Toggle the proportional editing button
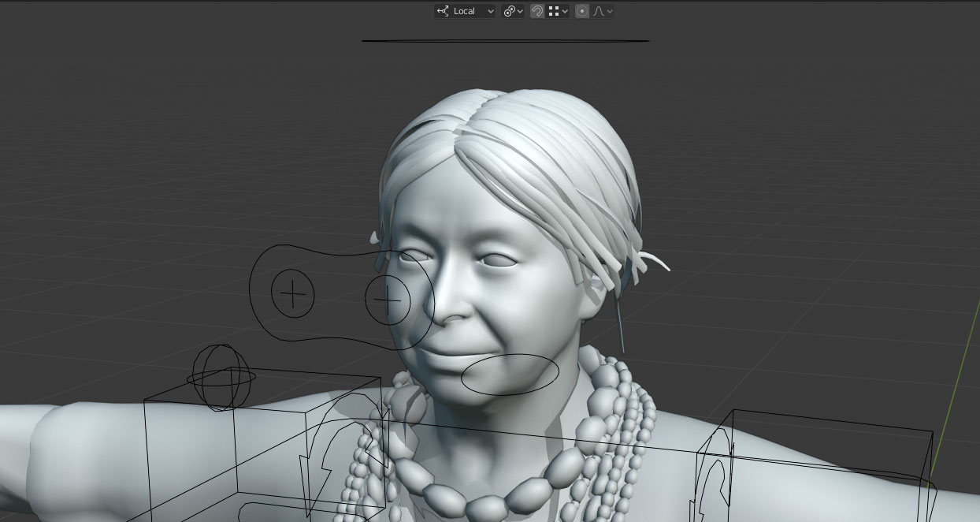This screenshot has height=522, width=980. point(582,11)
